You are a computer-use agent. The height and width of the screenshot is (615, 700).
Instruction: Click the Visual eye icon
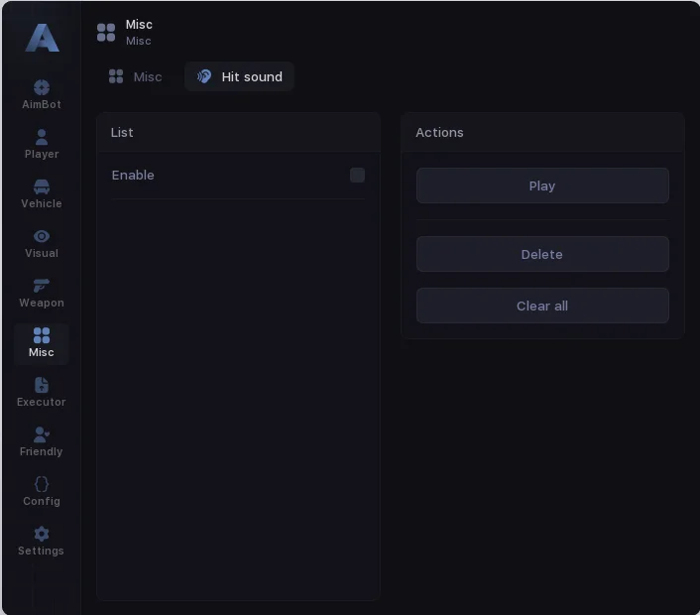pyautogui.click(x=42, y=236)
